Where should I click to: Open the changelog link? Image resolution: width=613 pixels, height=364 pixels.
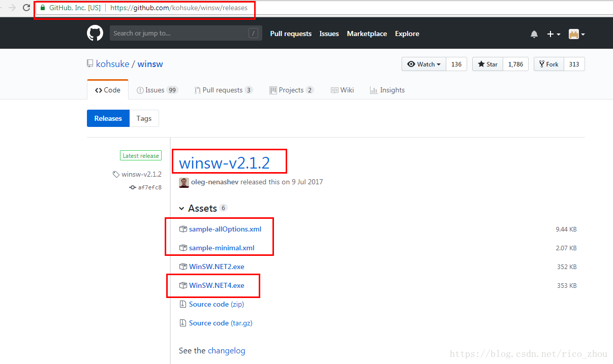[x=227, y=350]
